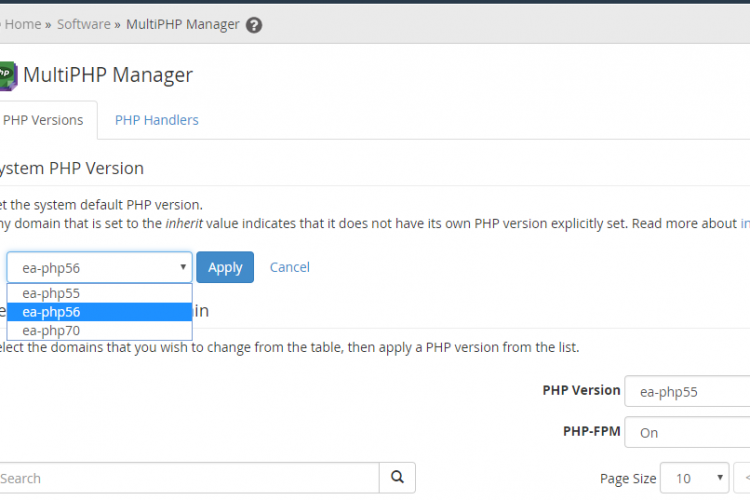Click the PHP-FPM field label
This screenshot has height=500, width=750.
pos(592,431)
